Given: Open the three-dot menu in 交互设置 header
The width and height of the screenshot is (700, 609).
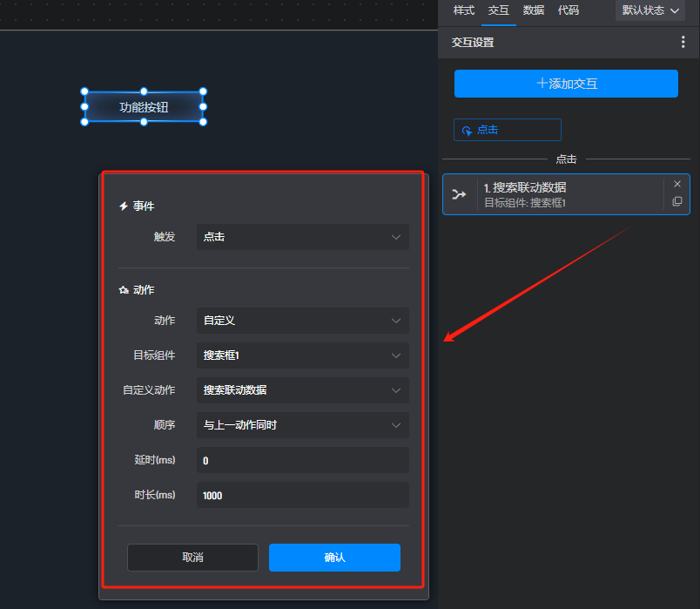Looking at the screenshot, I should (x=683, y=42).
